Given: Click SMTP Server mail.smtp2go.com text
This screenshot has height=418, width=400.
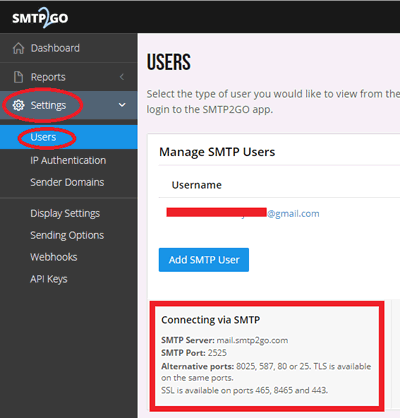Looking at the screenshot, I should [x=225, y=340].
